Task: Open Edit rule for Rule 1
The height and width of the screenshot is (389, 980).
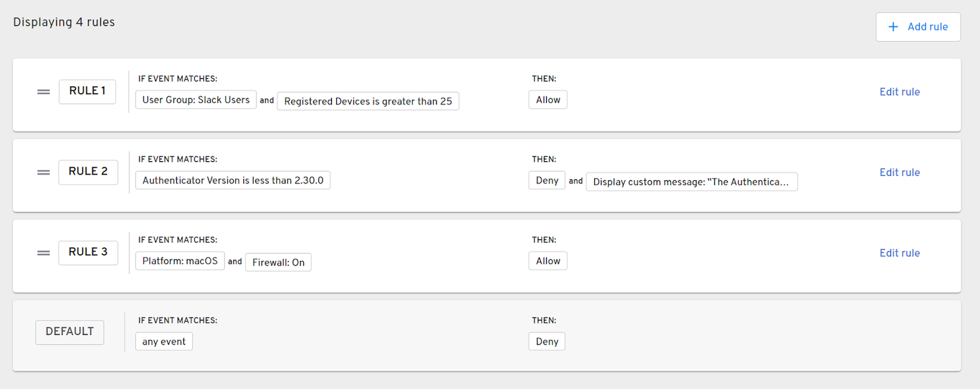Action: pyautogui.click(x=899, y=92)
